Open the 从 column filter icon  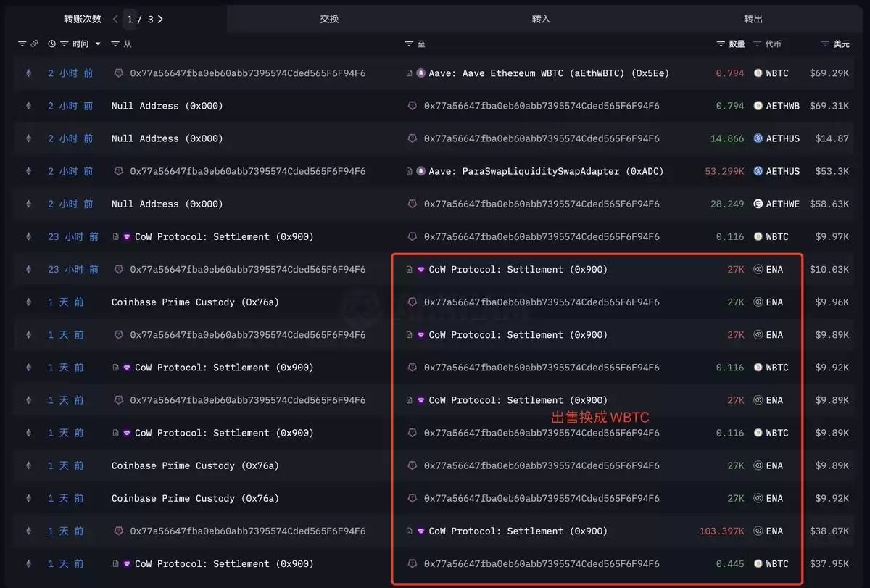(115, 44)
